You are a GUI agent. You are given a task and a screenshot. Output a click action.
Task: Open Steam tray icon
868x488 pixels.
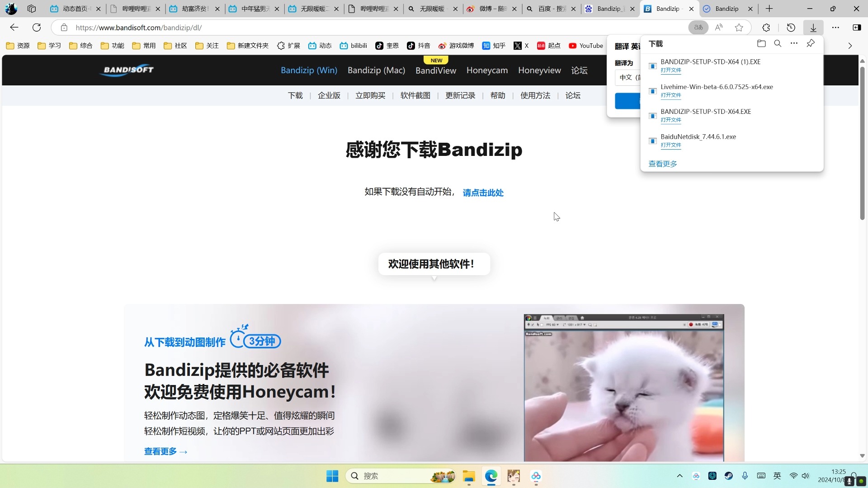(x=729, y=476)
